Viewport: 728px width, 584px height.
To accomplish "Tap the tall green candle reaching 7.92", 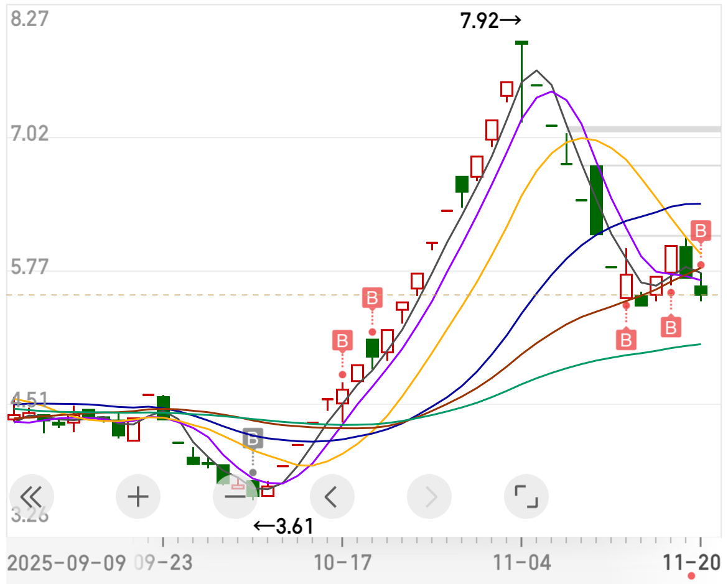I will 521,81.
